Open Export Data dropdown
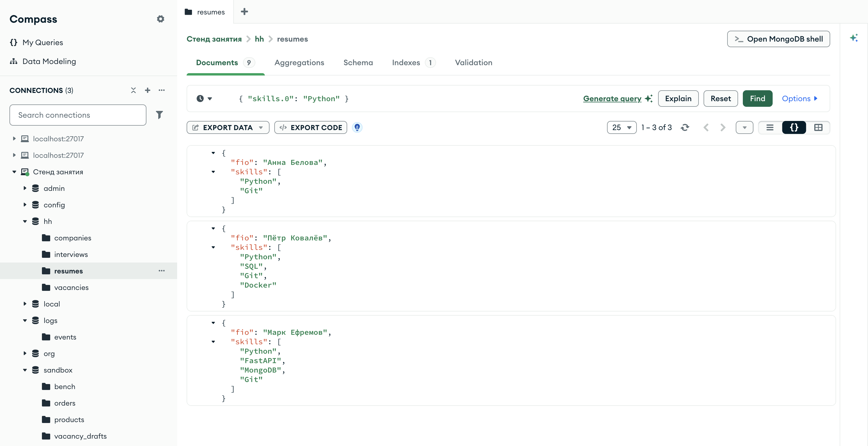 (228, 127)
